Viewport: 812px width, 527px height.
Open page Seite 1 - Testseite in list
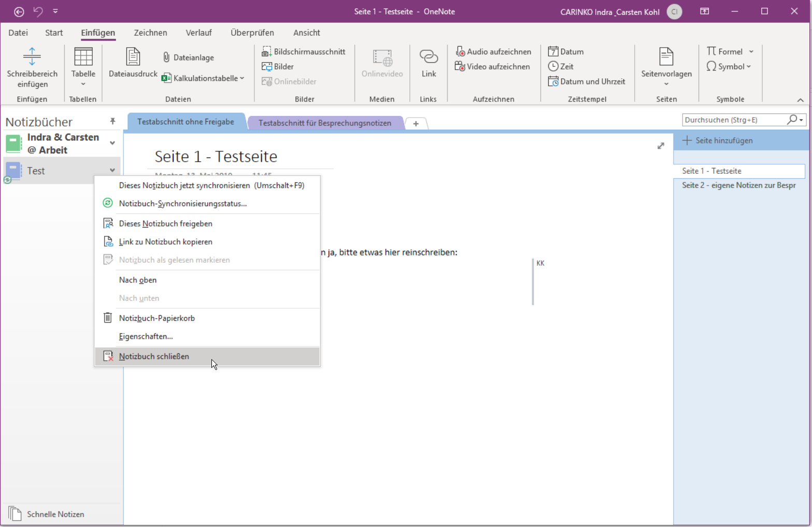point(739,171)
